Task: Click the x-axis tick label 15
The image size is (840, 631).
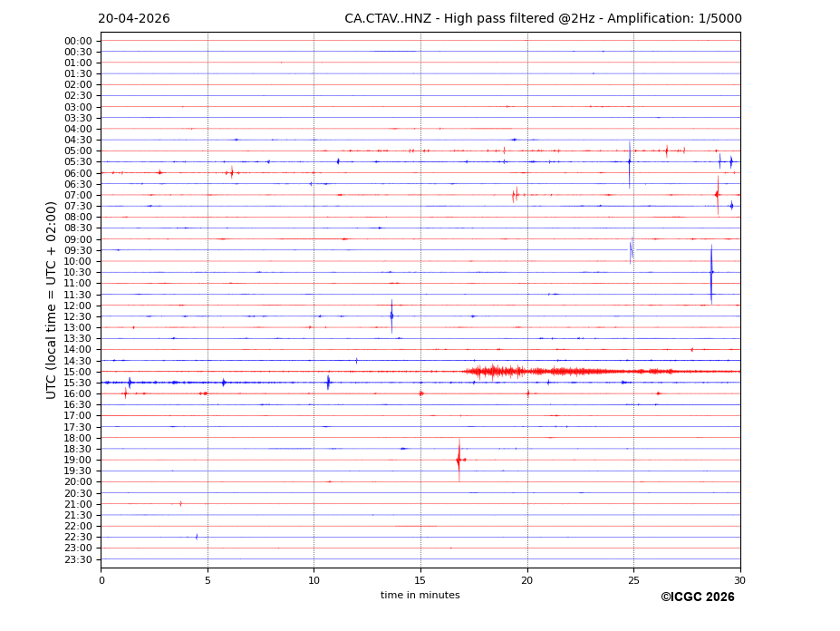Action: coord(420,580)
